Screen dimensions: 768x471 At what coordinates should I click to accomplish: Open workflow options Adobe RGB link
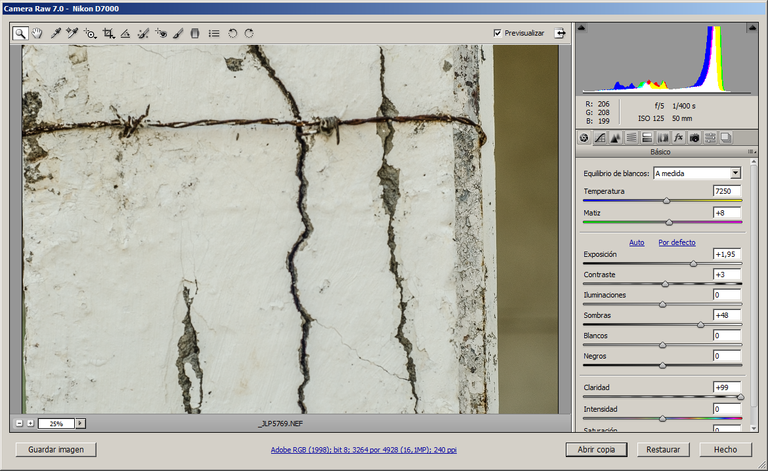coord(364,449)
